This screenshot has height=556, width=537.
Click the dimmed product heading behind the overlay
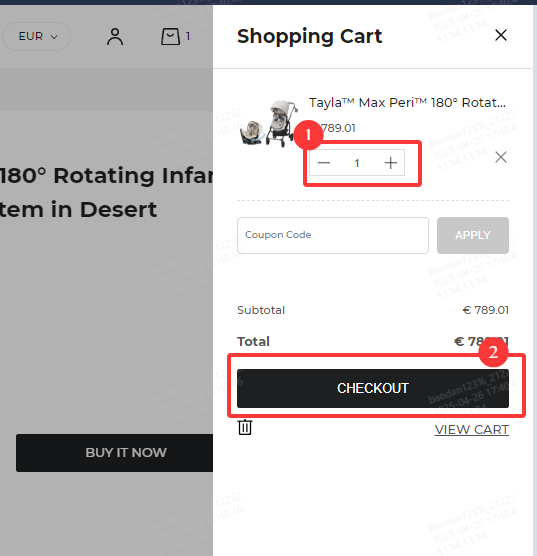pos(106,192)
